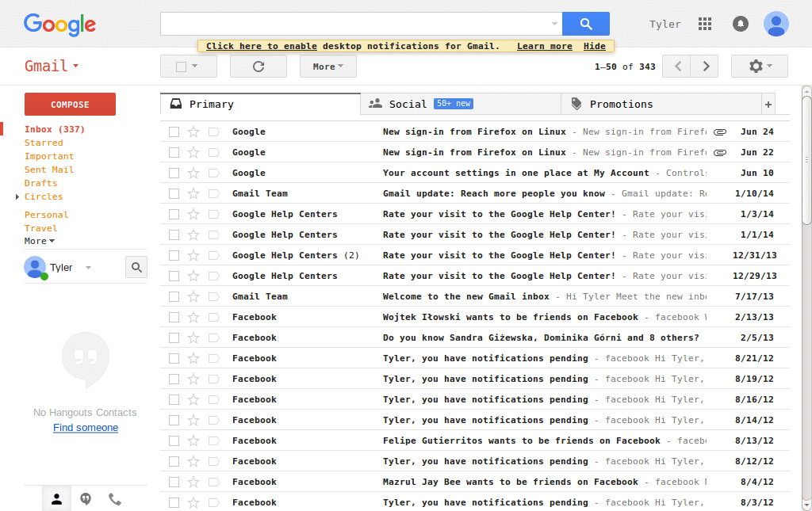Screen dimensions: 812x511
Task: Switch to the Social tab
Action: [x=461, y=105]
